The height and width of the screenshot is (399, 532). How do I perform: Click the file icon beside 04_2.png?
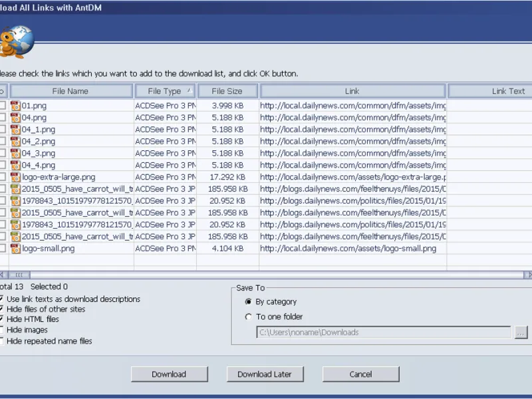point(15,142)
